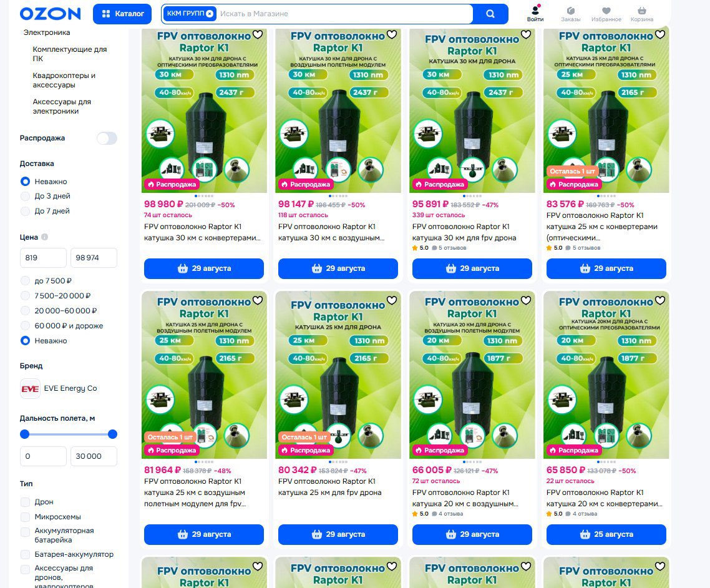Check the Микросхемы type checkbox
Viewport: 710px width, 588px height.
pyautogui.click(x=26, y=517)
